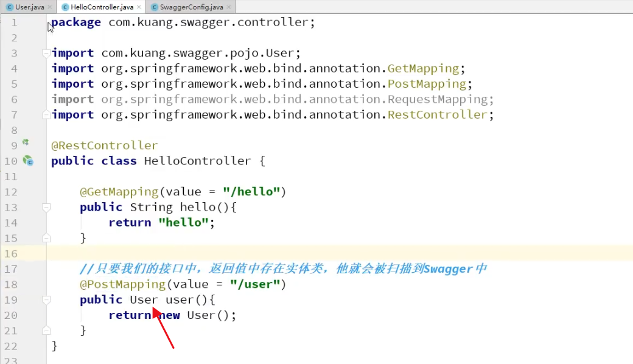
Task: Click the Java class icon on User.java tab
Action: (10, 7)
